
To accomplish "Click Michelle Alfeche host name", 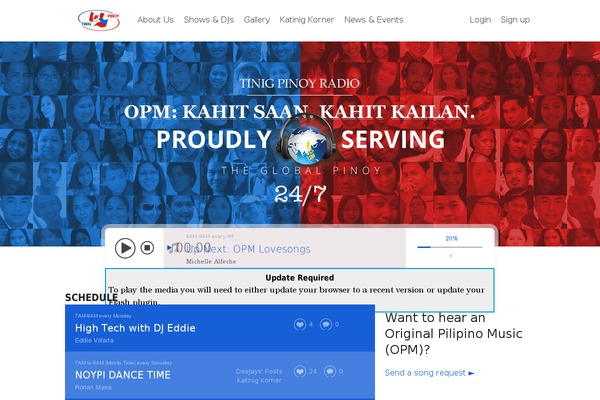I will pyautogui.click(x=211, y=261).
